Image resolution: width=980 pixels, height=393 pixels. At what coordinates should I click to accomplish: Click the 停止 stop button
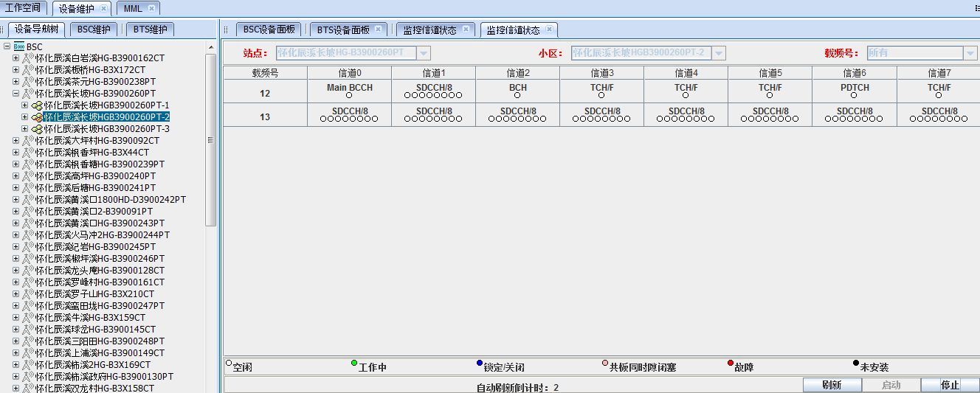950,385
